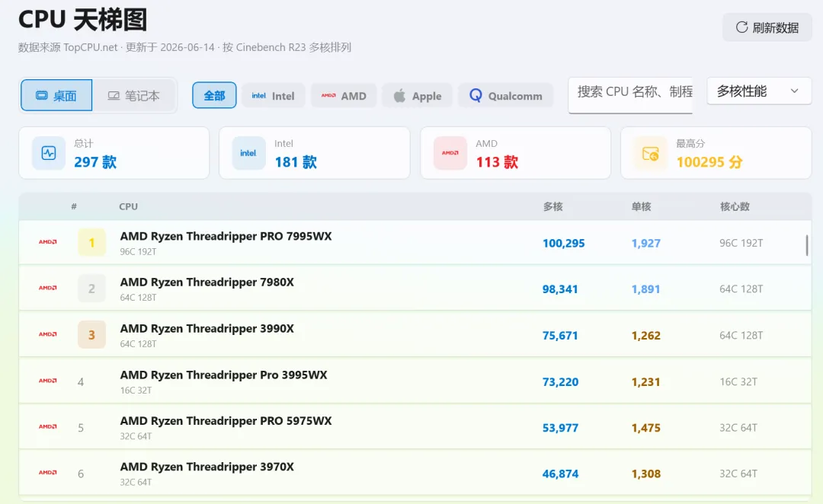823x504 pixels.
Task: Filter the list by AMD
Action: coord(344,95)
